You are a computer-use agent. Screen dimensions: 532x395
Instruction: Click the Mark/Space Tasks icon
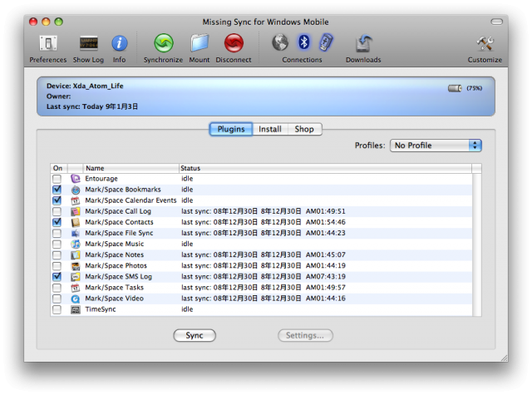tap(76, 288)
